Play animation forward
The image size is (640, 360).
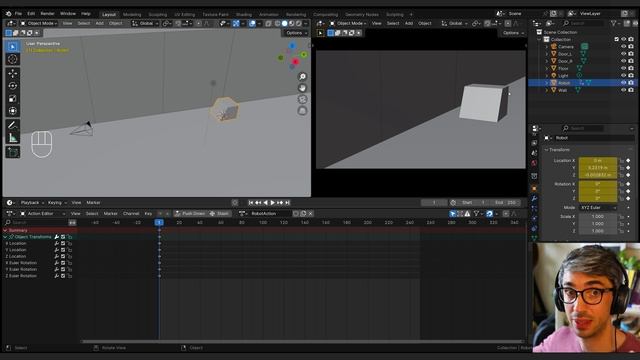coord(273,202)
